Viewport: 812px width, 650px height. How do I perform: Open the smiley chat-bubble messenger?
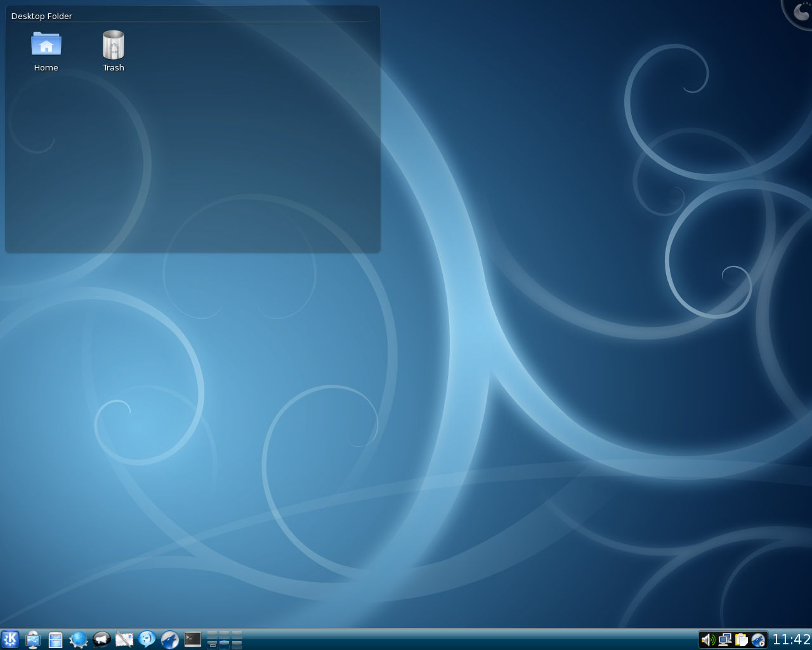(147, 639)
